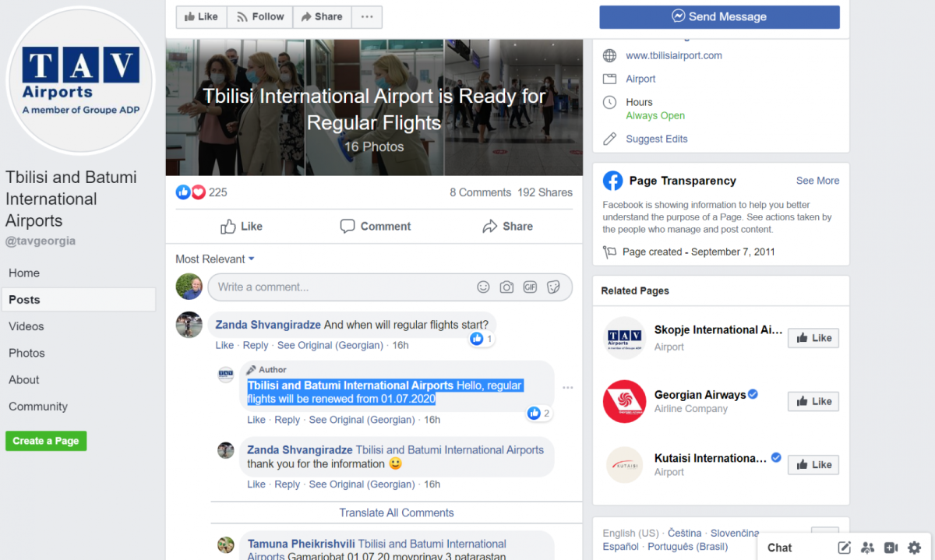This screenshot has width=935, height=560.
Task: Click the emoji icon in comment box
Action: pos(483,287)
